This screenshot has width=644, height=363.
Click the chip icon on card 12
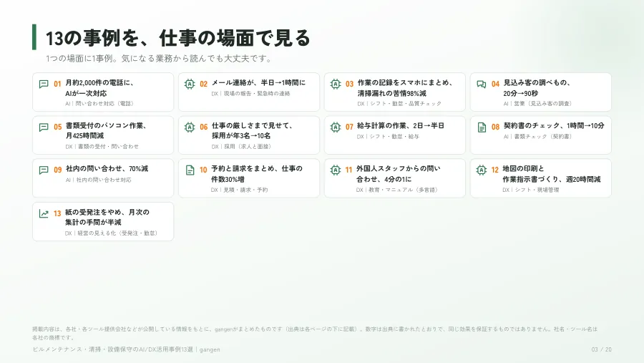(x=482, y=170)
